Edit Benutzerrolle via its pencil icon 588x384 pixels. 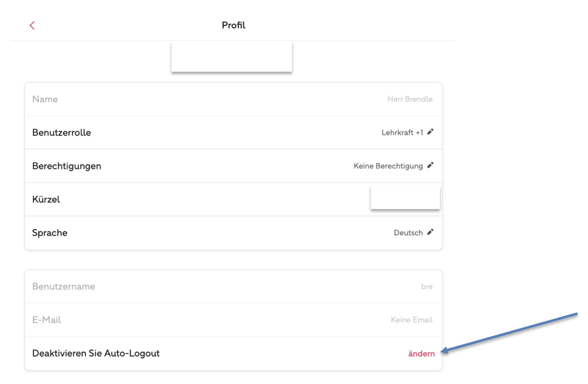coord(430,132)
